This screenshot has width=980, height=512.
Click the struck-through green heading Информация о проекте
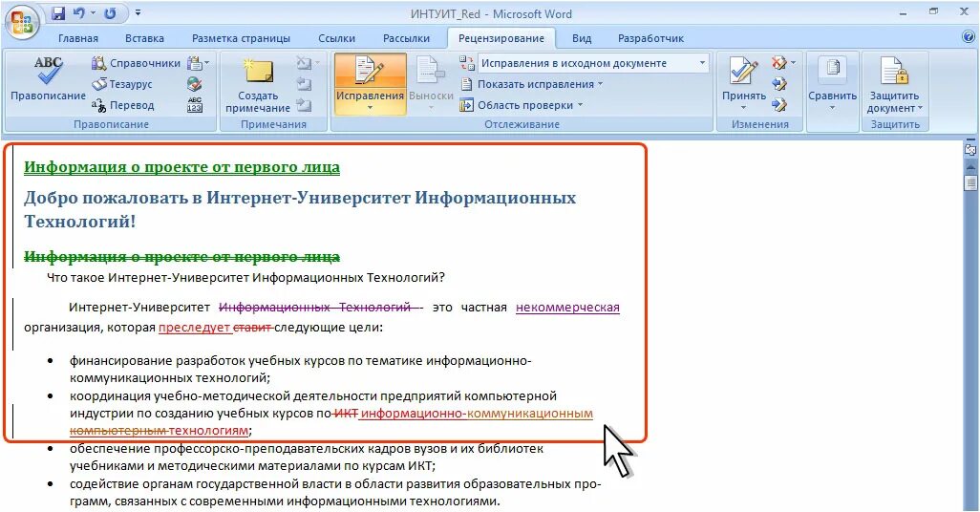181,257
